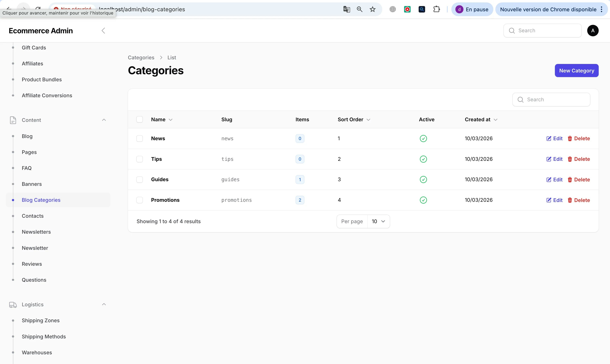The image size is (610, 364).
Task: Edit the Promotions category
Action: click(x=554, y=200)
